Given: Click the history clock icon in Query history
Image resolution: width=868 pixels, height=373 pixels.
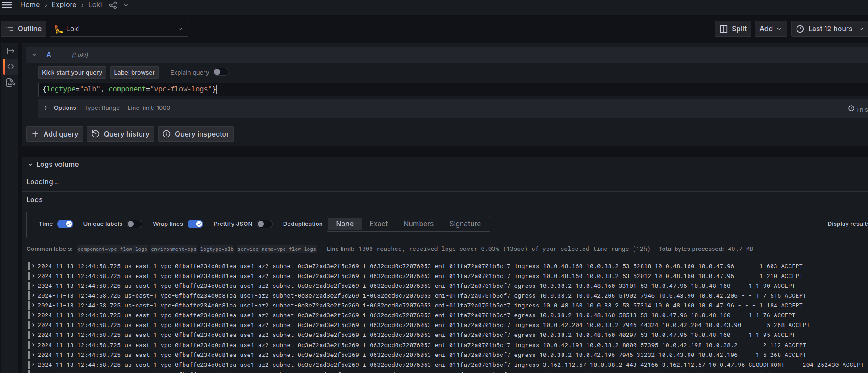Looking at the screenshot, I should 96,134.
